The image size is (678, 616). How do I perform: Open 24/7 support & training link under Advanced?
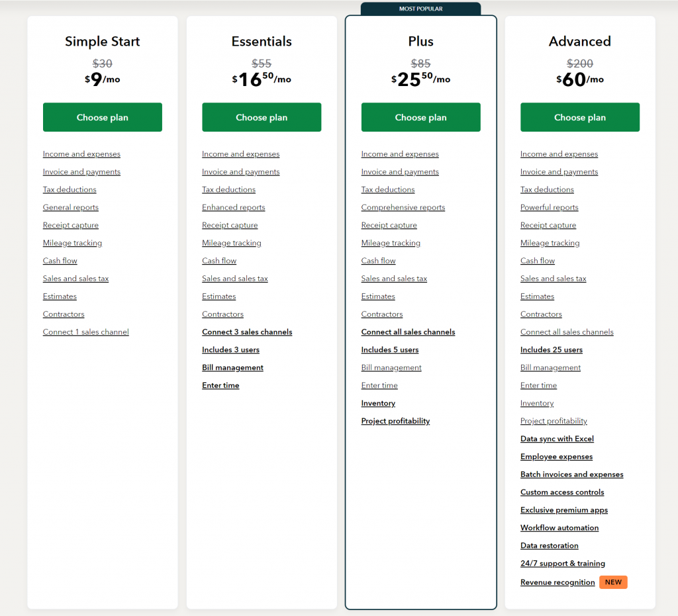point(562,563)
